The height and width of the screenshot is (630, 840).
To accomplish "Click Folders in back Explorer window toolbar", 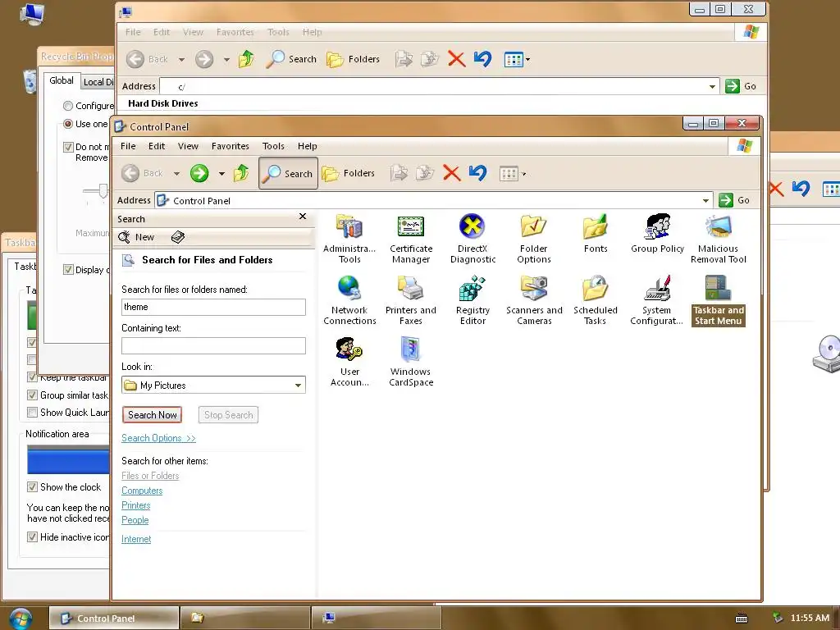I will click(353, 59).
